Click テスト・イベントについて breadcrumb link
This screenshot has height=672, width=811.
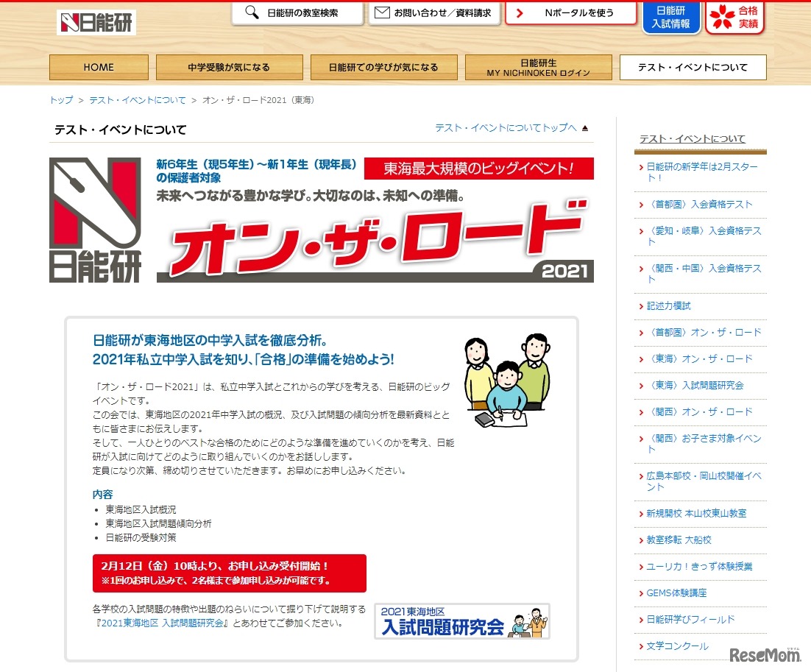(x=138, y=100)
